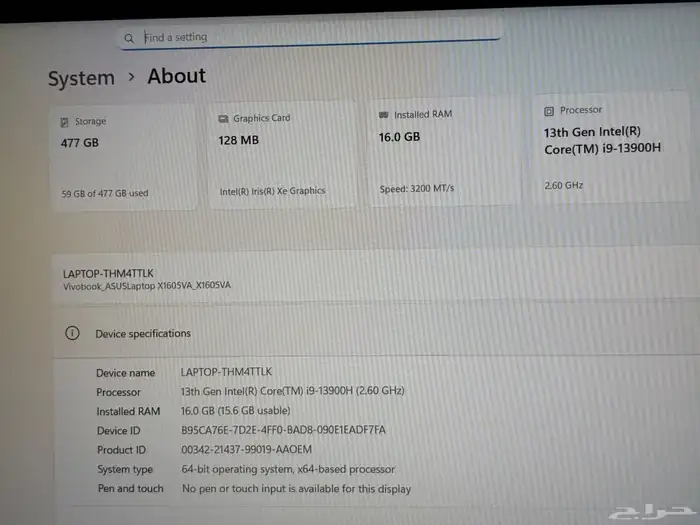Open the 128 MB Graphics Card tile
The image size is (700, 525).
click(282, 155)
